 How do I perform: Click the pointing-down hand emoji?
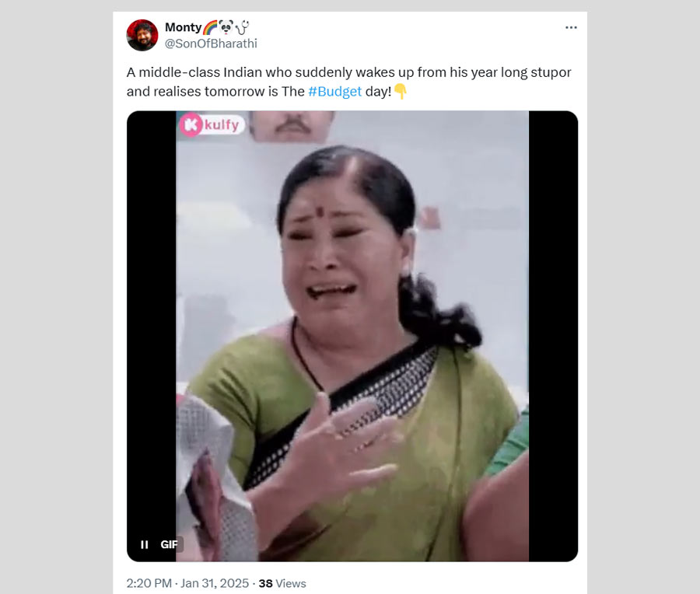click(401, 92)
